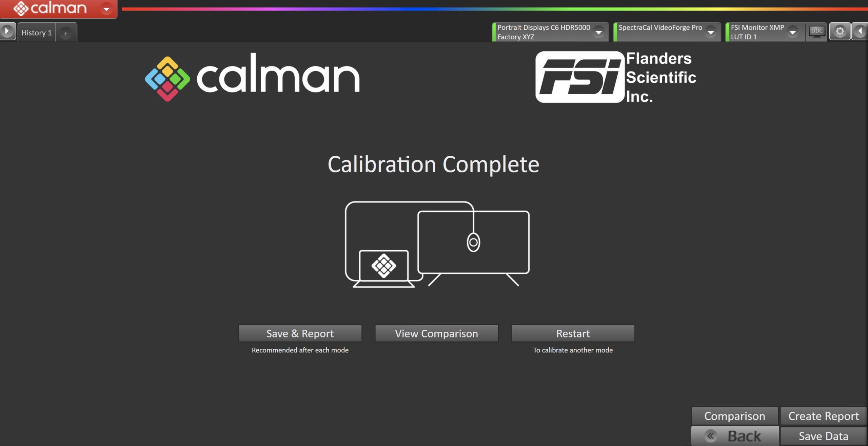Click Restart to calibrate another mode
Screen dimensions: 868x446
(x=573, y=333)
